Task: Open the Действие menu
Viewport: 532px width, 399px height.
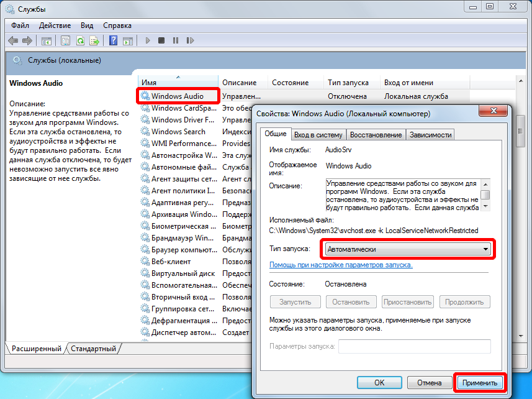Action: pos(55,25)
